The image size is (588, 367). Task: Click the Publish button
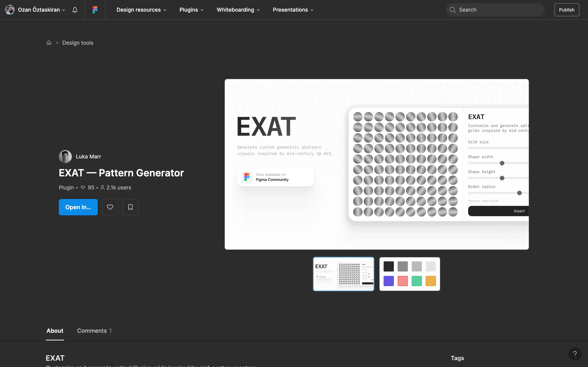tap(566, 10)
